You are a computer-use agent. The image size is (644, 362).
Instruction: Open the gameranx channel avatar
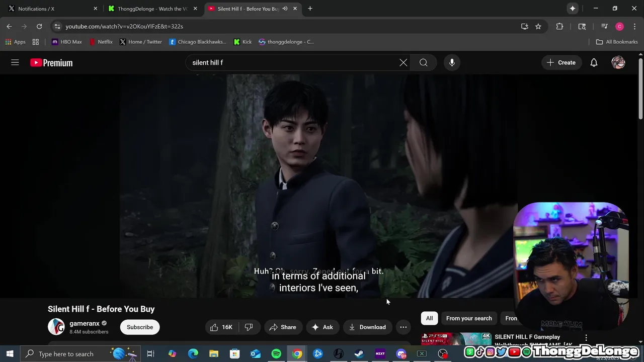pyautogui.click(x=56, y=327)
